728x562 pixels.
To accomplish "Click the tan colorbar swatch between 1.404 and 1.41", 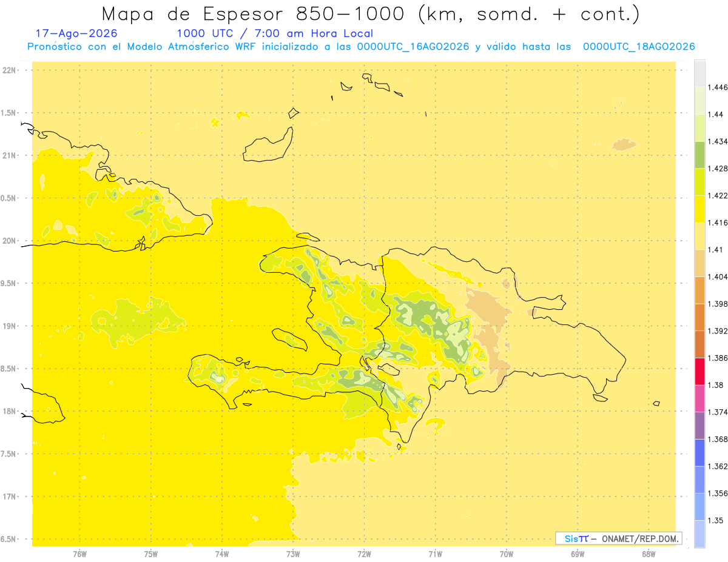I will pos(699,263).
